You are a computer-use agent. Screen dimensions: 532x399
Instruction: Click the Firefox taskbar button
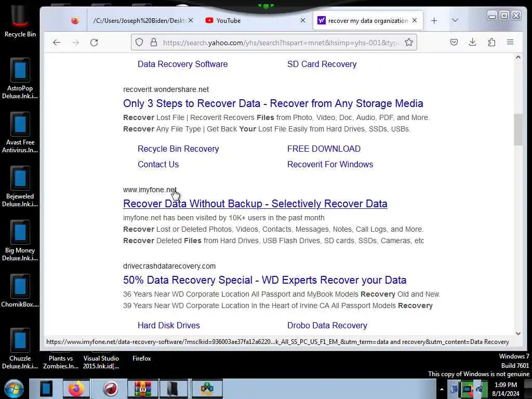coord(76,389)
